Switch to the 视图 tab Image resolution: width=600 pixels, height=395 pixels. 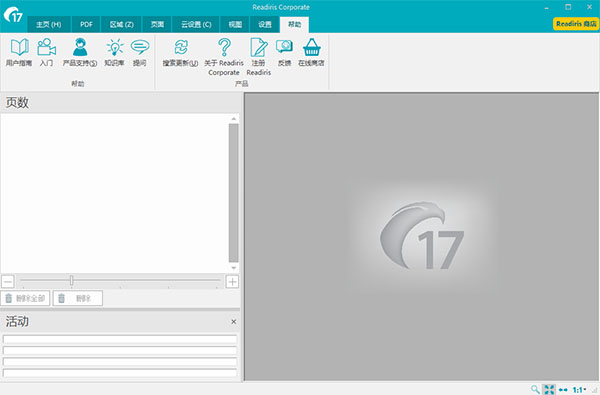coord(235,24)
